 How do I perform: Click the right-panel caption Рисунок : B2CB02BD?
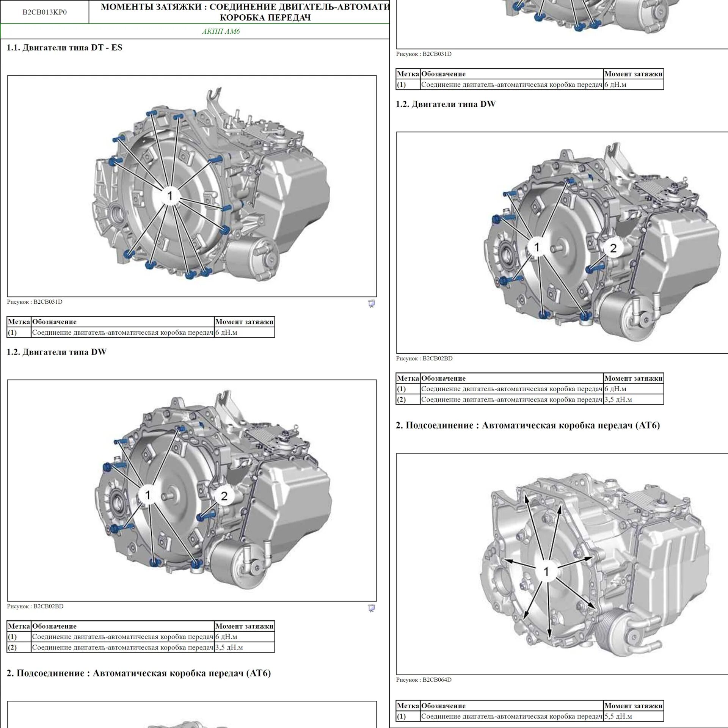424,359
